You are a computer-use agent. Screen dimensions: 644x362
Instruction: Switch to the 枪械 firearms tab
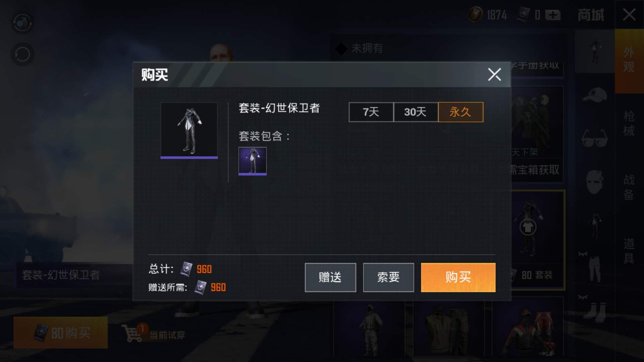(629, 123)
